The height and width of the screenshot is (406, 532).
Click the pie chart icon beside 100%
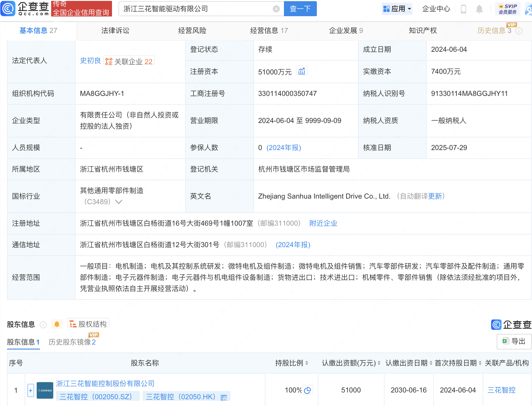coord(308,390)
